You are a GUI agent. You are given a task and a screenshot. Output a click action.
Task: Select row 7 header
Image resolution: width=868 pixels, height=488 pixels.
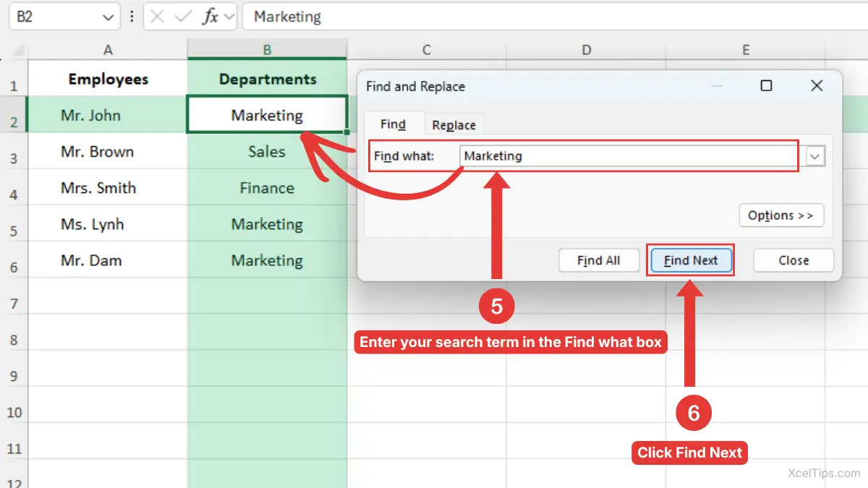[x=14, y=296]
